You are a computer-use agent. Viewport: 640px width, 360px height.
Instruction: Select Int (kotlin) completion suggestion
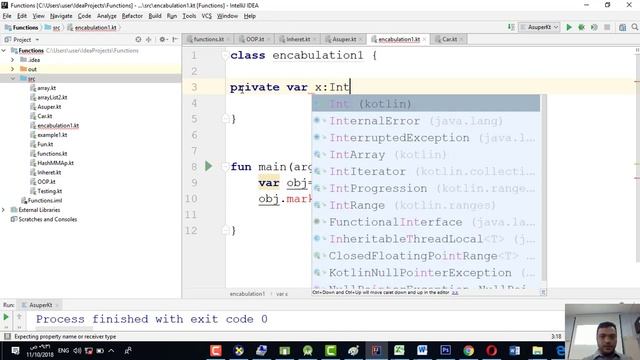tap(426, 104)
